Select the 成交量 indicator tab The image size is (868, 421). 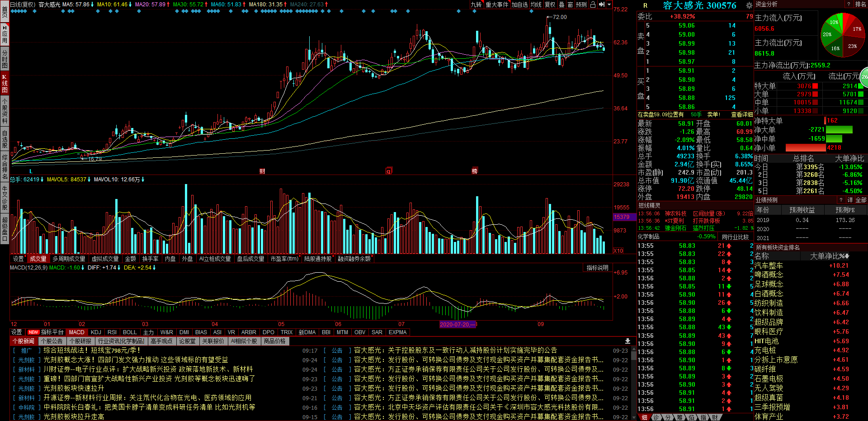tap(38, 259)
